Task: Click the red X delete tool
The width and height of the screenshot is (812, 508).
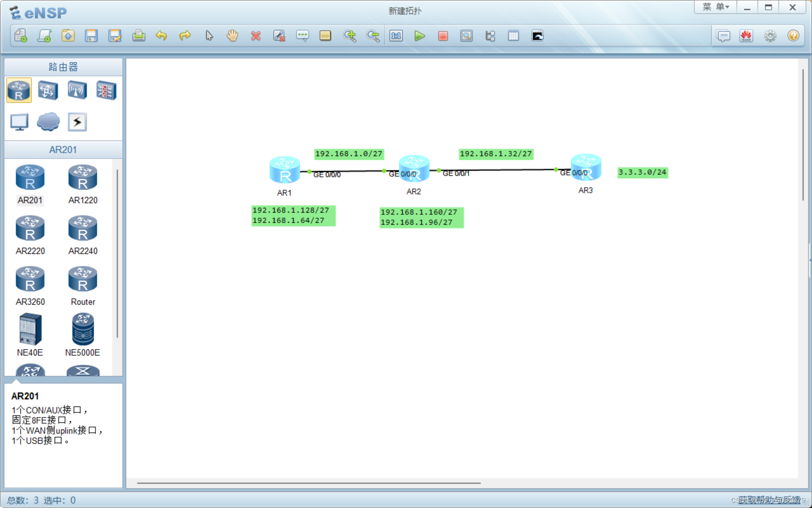Action: pos(255,36)
